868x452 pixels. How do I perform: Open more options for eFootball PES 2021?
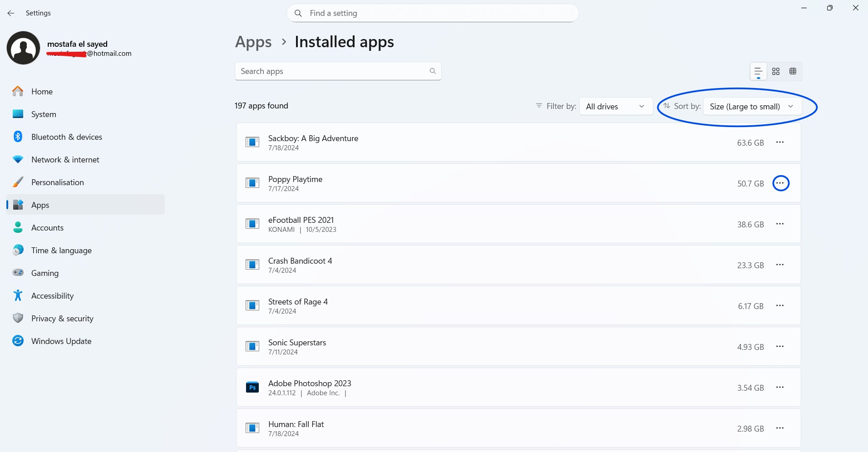(780, 224)
